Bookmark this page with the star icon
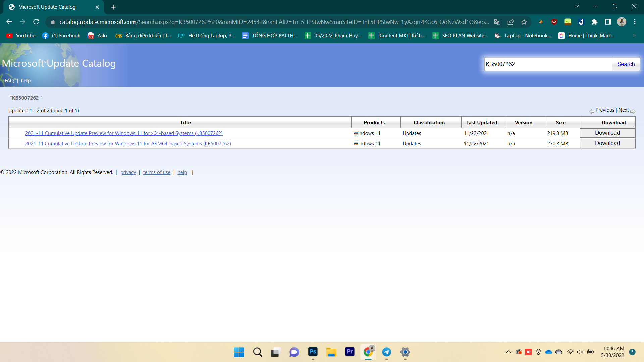The height and width of the screenshot is (362, 644). 524,22
